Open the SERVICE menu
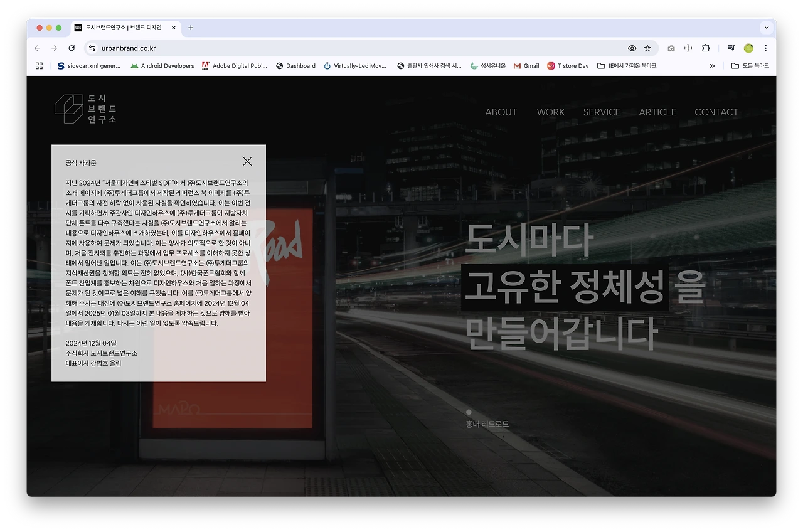The image size is (803, 532). click(602, 112)
